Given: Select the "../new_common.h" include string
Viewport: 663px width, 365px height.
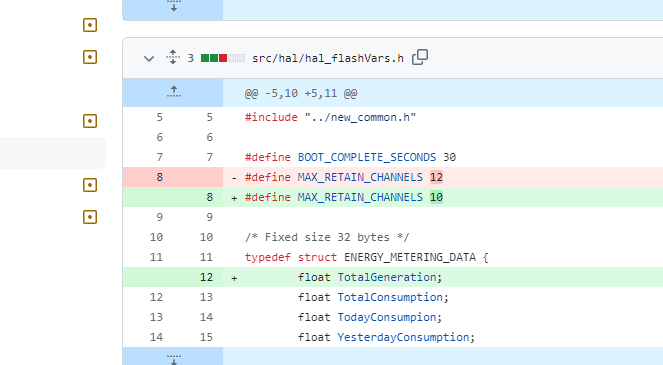Looking at the screenshot, I should pos(360,117).
